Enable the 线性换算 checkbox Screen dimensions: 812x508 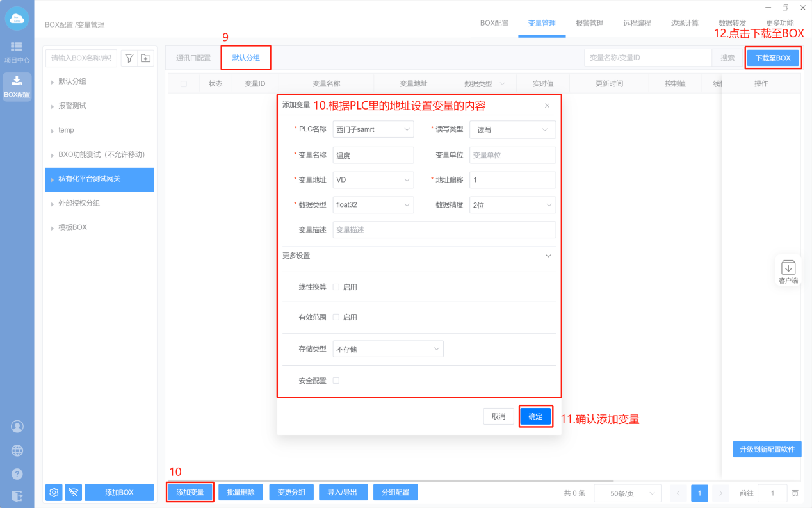(x=336, y=287)
